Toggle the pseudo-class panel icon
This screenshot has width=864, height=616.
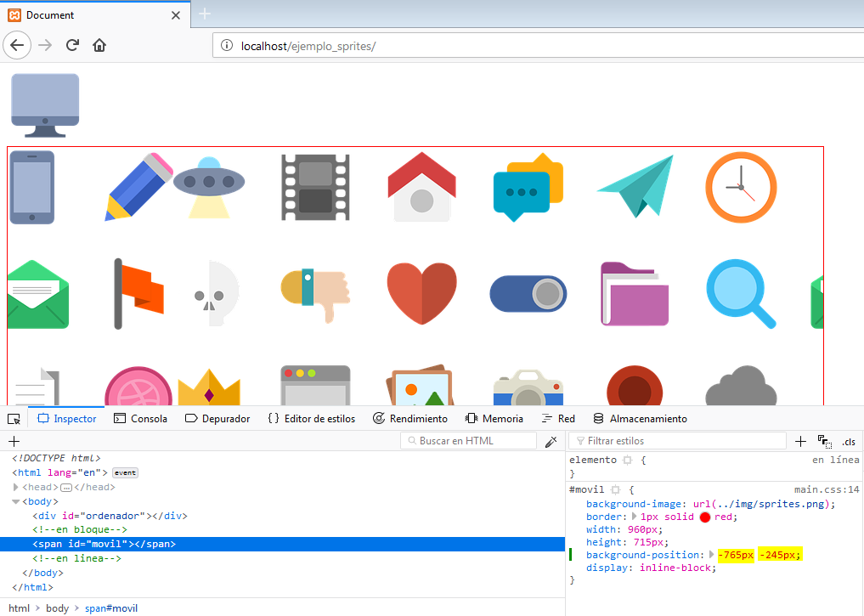pyautogui.click(x=824, y=441)
